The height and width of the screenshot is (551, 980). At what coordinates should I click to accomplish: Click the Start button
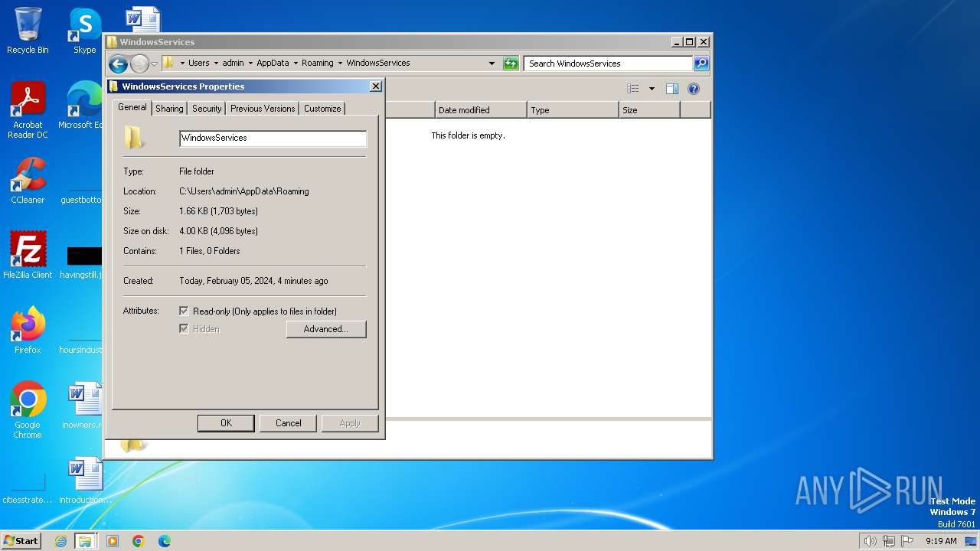click(x=21, y=541)
